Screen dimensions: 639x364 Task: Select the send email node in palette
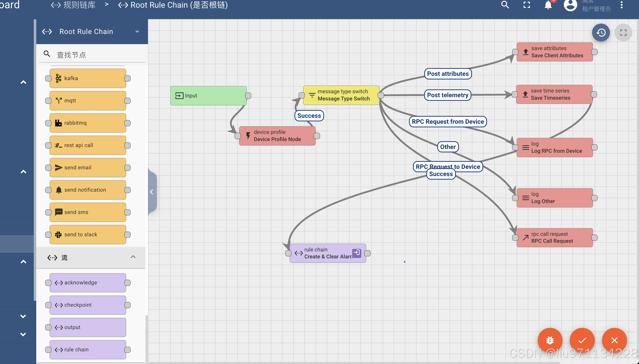88,168
